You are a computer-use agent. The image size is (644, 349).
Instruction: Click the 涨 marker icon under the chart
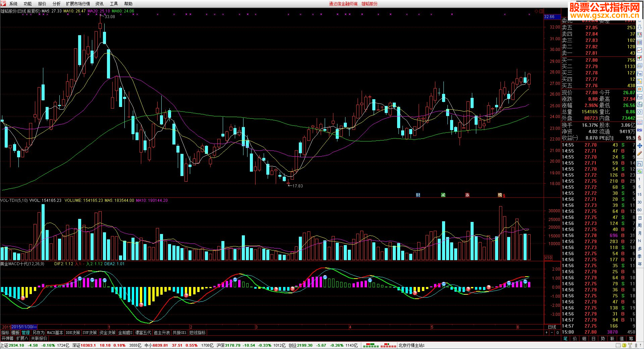(467, 195)
